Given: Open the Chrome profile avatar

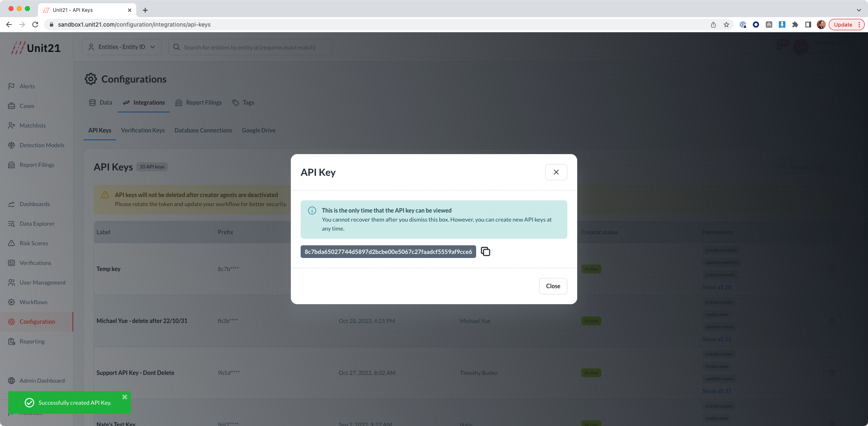Looking at the screenshot, I should click(x=821, y=25).
